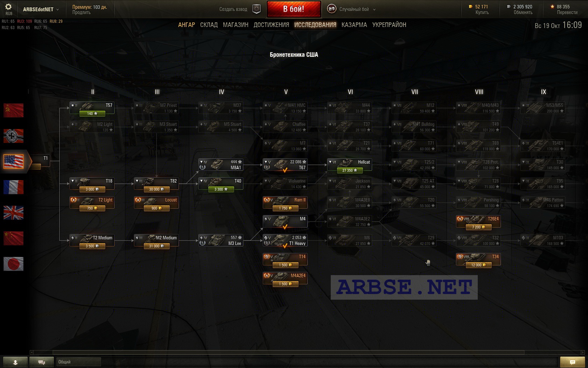Click the red В бой! button

click(294, 9)
